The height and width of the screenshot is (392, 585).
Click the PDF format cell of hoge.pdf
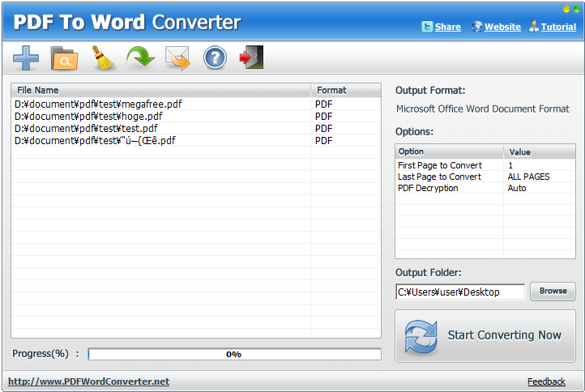tap(323, 117)
